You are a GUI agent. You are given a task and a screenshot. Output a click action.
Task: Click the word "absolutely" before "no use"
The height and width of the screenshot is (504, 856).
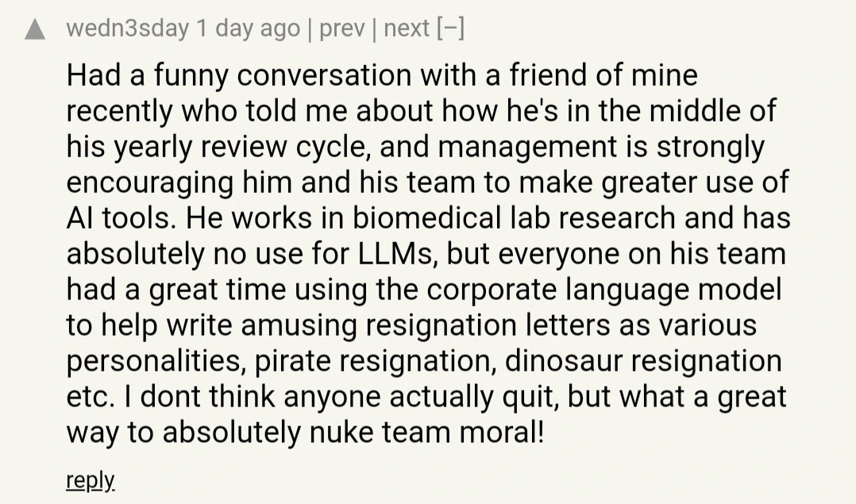135,255
